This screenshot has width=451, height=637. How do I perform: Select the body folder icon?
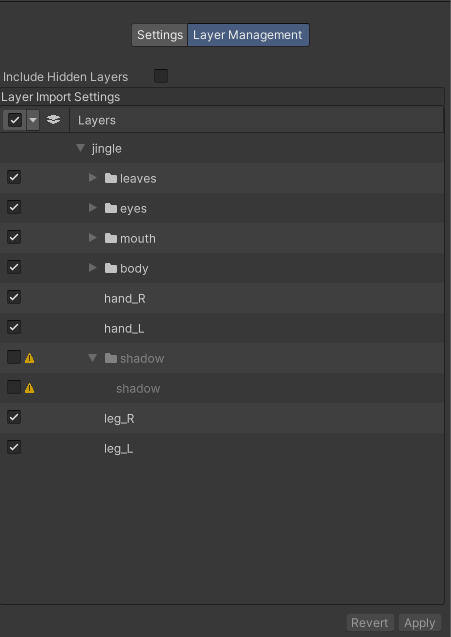(x=111, y=268)
